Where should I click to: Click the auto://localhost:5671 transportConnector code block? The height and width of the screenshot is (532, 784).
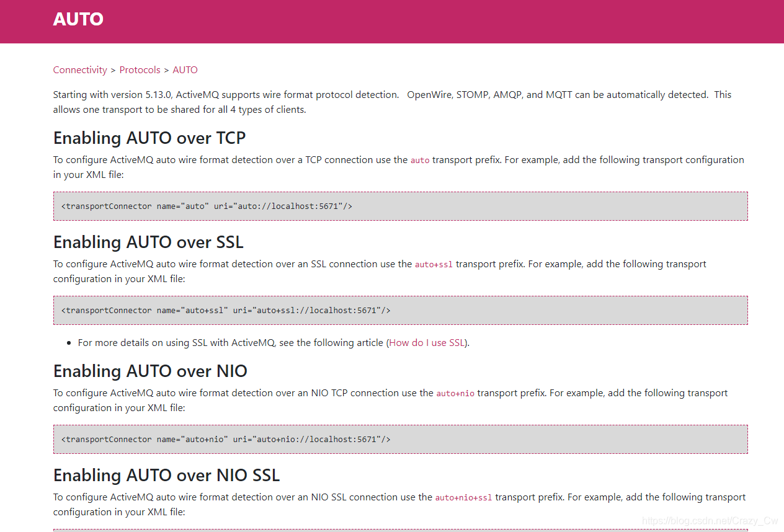tap(401, 206)
